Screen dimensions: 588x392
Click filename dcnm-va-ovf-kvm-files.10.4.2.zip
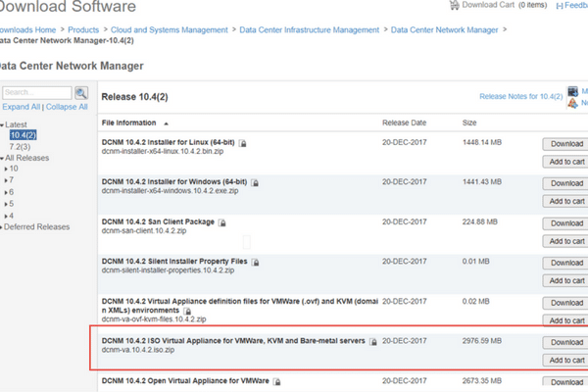click(154, 319)
